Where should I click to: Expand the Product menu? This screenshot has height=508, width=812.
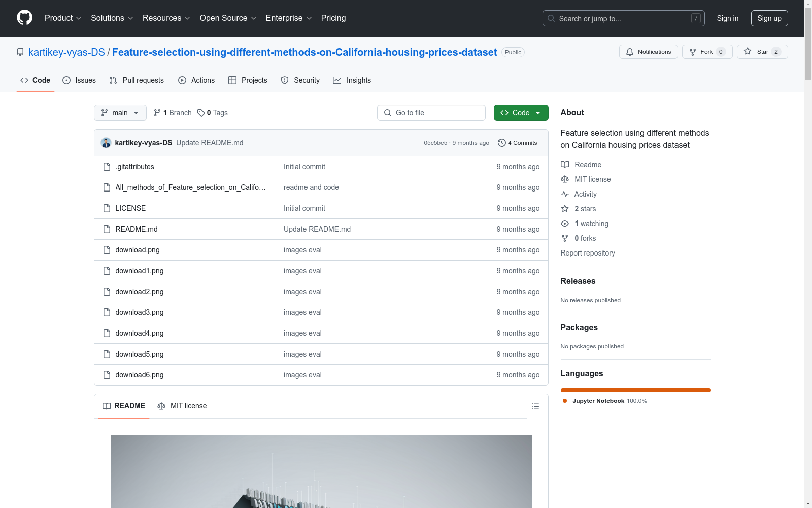62,18
